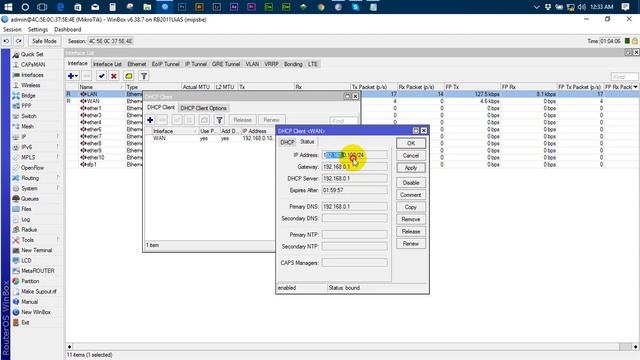Click enable checkmark in Interface List toolbar
This screenshot has width=640, height=360.
coord(102,76)
